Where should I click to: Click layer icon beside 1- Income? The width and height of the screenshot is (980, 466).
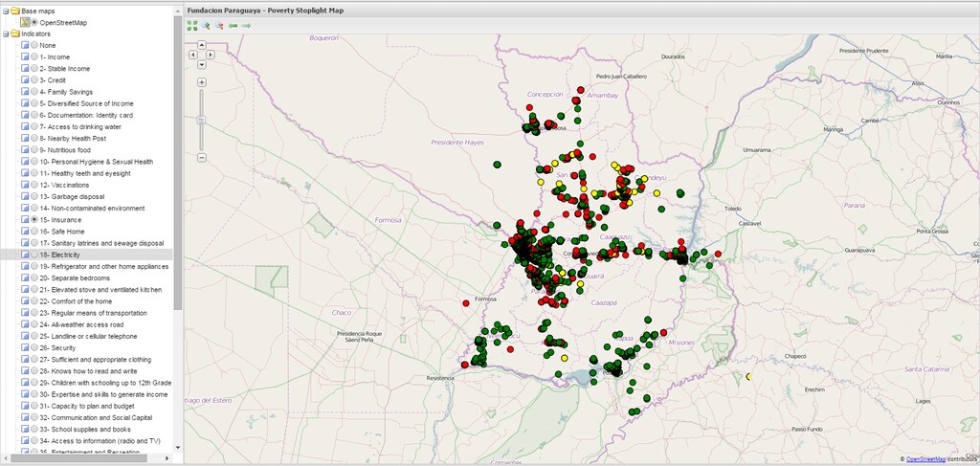tap(25, 56)
